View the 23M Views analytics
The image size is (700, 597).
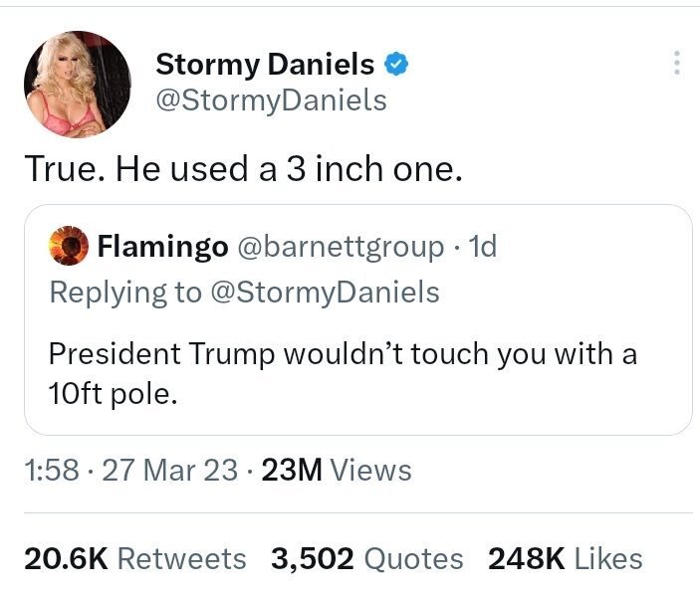click(x=336, y=470)
